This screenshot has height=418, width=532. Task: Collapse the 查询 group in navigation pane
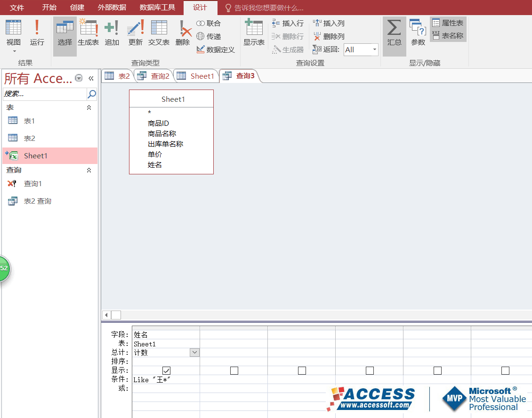(89, 170)
